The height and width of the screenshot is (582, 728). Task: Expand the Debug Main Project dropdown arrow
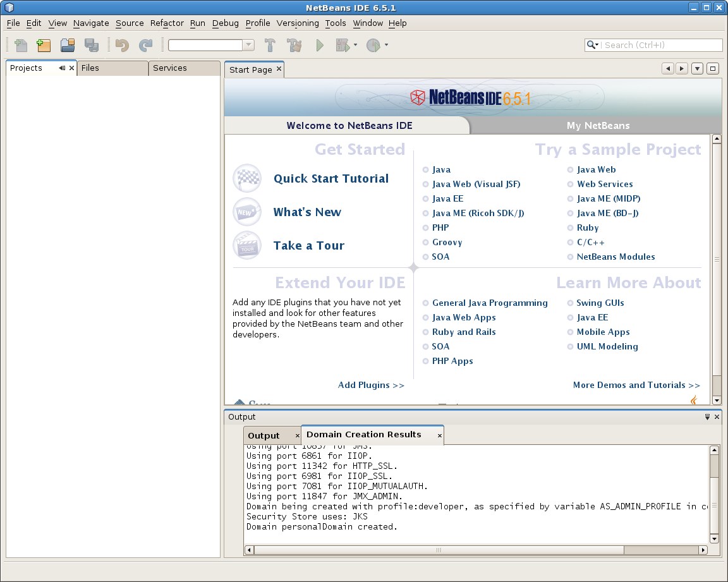coord(356,45)
